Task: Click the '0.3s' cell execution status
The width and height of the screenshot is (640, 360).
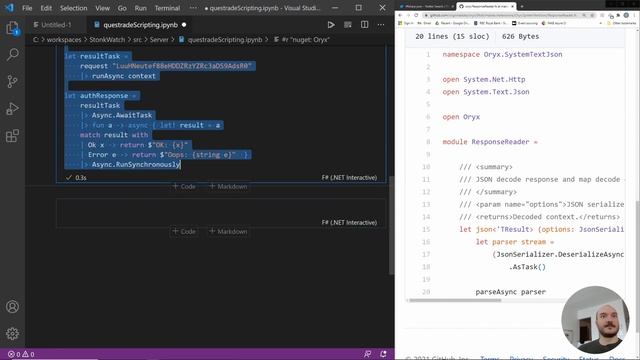Action: point(76,178)
